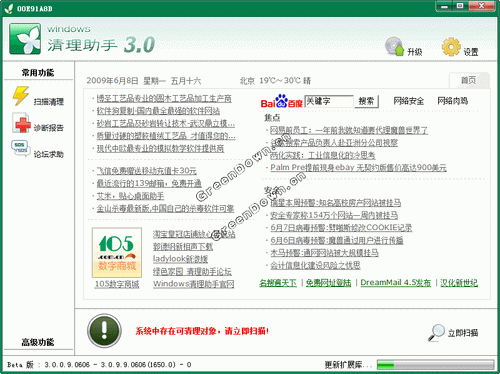Open the 汉化新世纪 link
500x374 pixels.
click(459, 283)
